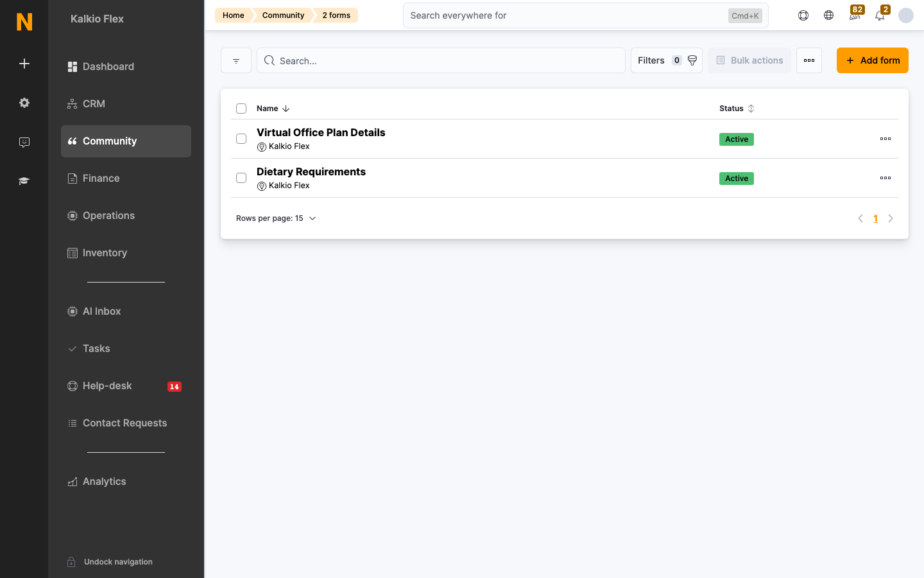The width and height of the screenshot is (924, 578).
Task: Open CRM in sidebar
Action: pyautogui.click(x=126, y=104)
